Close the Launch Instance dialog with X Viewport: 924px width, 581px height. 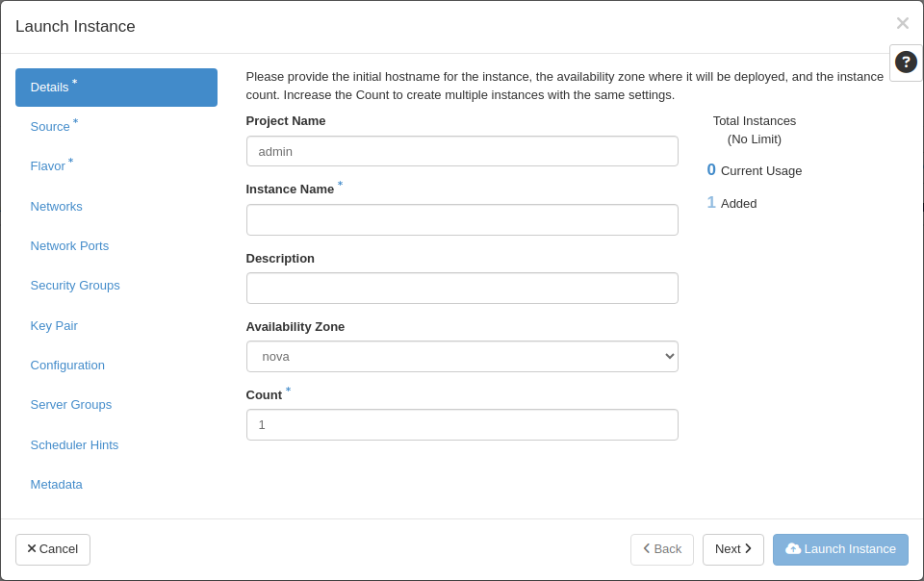point(902,23)
